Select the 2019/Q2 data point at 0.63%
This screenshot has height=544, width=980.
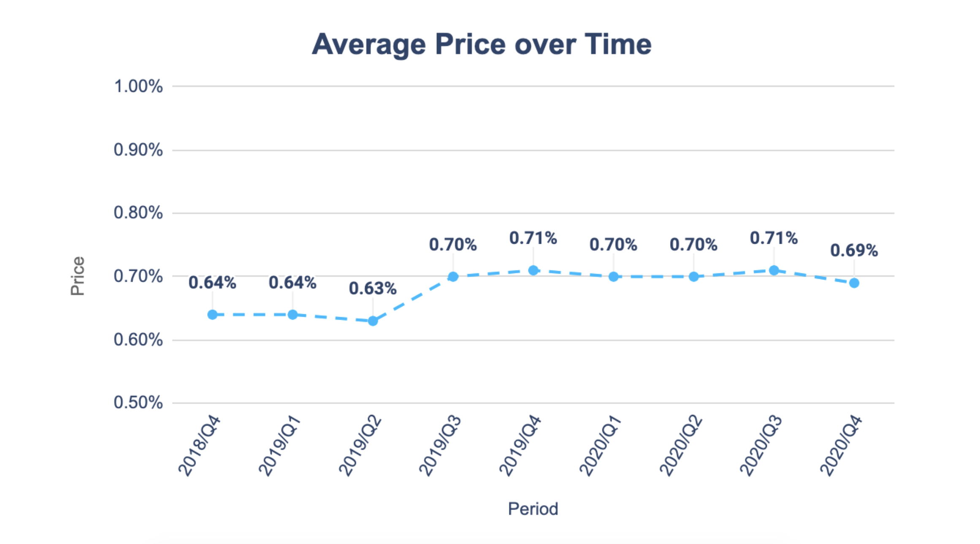pyautogui.click(x=373, y=321)
